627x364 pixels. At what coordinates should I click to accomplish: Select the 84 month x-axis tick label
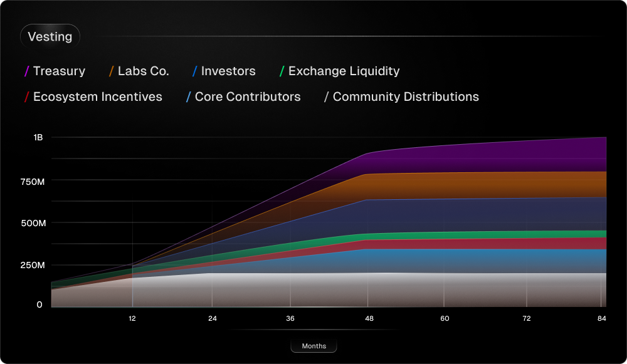[x=601, y=319]
